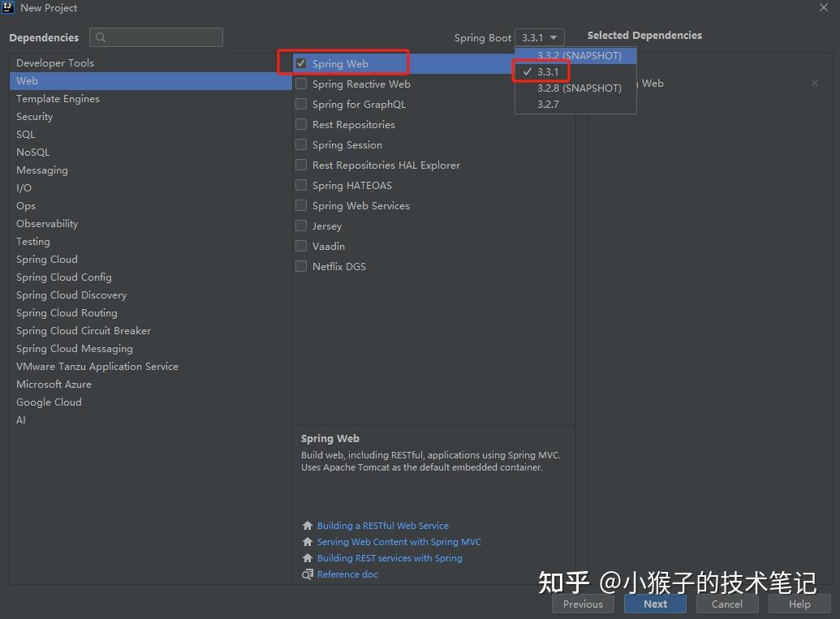Check Spring for GraphQL dependency

(300, 104)
